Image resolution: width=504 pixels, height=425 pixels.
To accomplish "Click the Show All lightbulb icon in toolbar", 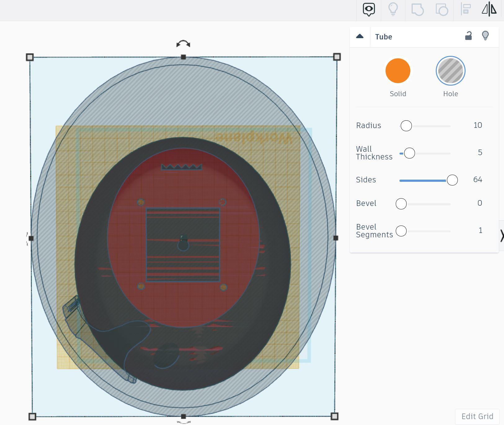I will (393, 9).
